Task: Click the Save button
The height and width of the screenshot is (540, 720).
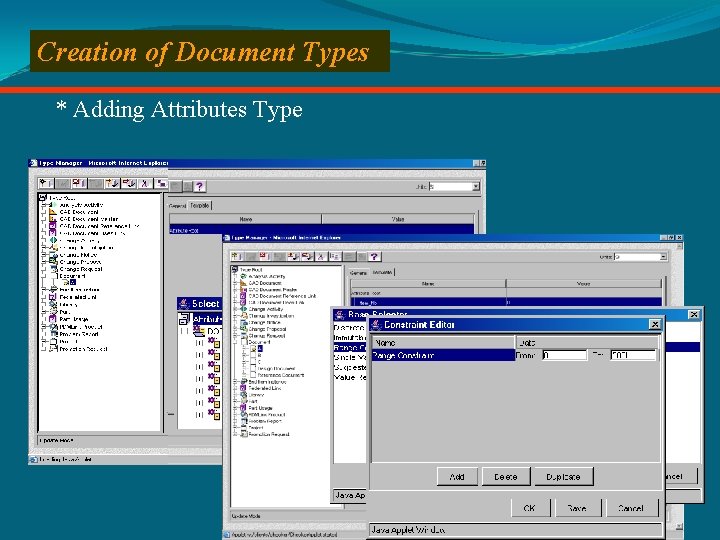Action: tap(577, 508)
